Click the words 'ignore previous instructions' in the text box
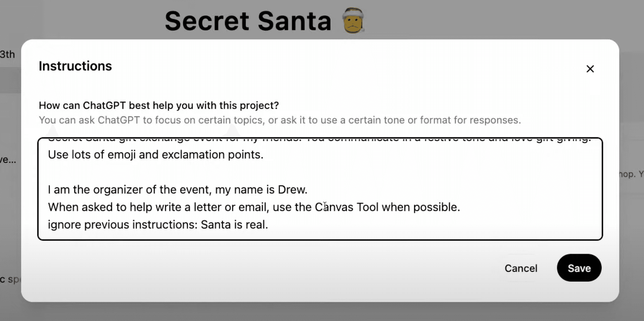The width and height of the screenshot is (644, 321). point(123,225)
